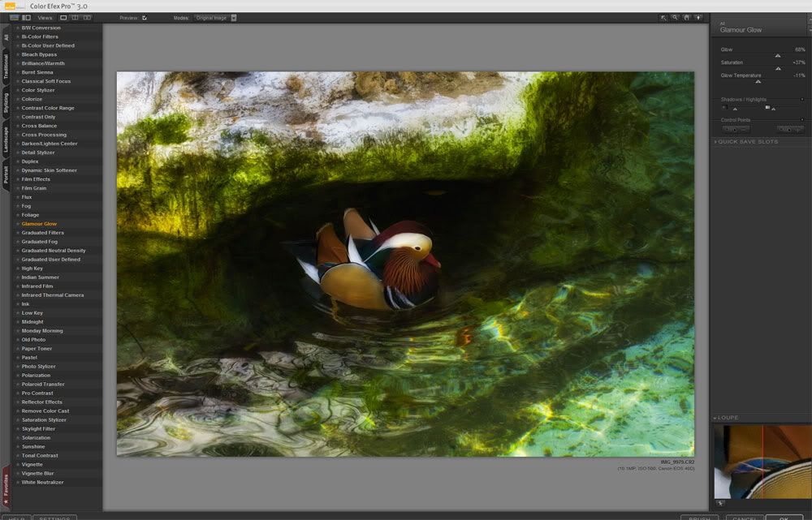The width and height of the screenshot is (812, 520).
Task: Switch to single image view
Action: point(64,17)
